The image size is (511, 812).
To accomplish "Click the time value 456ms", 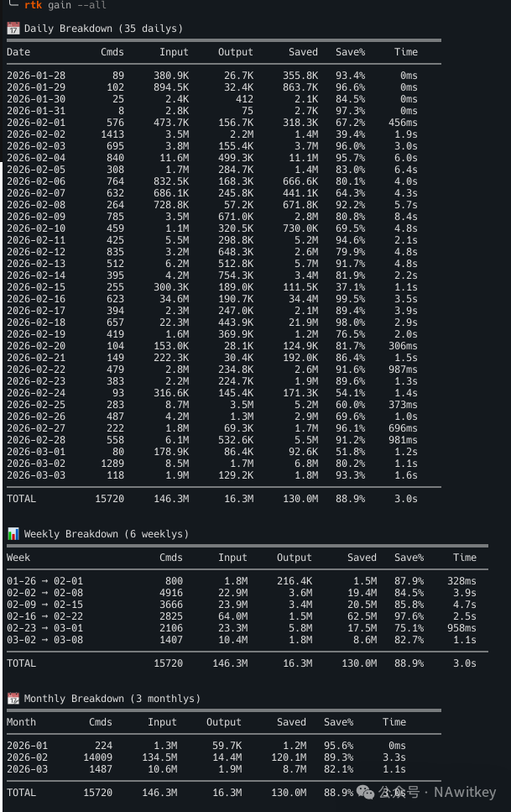I will click(404, 123).
